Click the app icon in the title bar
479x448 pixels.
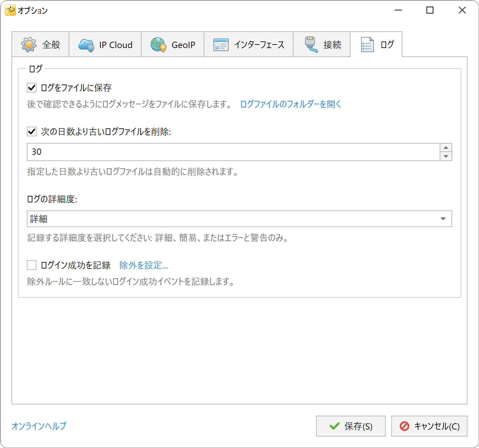10,10
